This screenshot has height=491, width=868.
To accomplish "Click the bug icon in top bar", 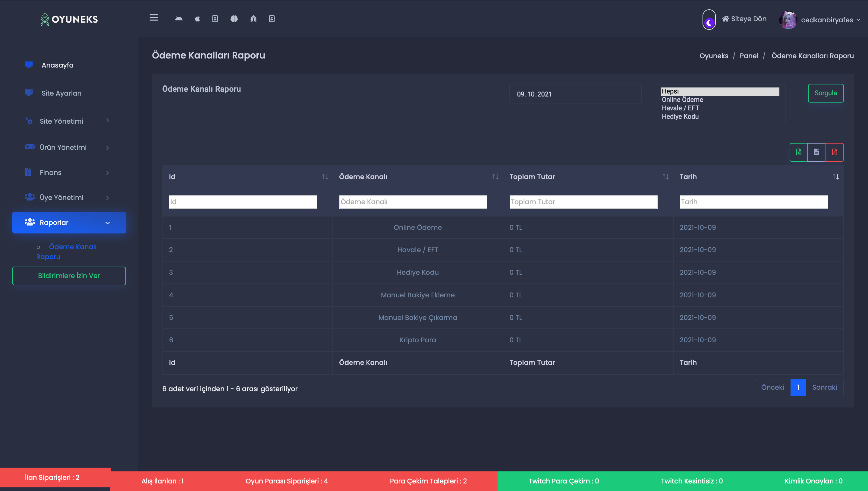I will click(253, 19).
